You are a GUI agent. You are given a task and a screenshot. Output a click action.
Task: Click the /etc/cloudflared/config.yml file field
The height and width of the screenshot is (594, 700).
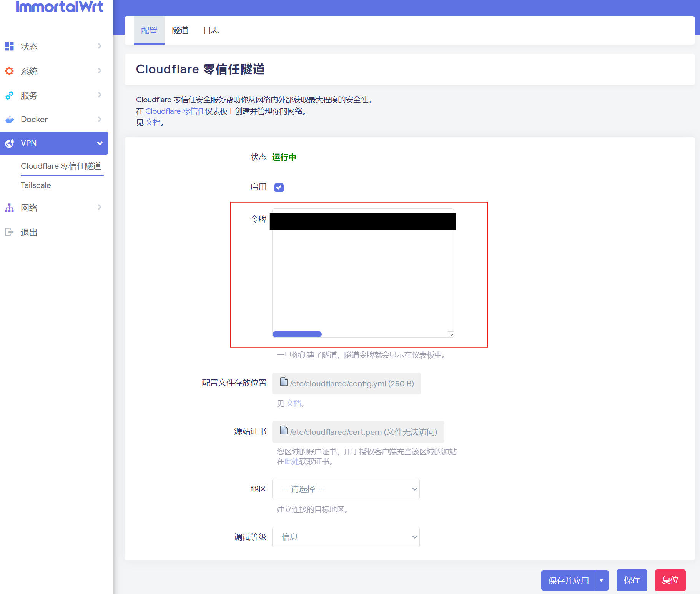pos(346,383)
